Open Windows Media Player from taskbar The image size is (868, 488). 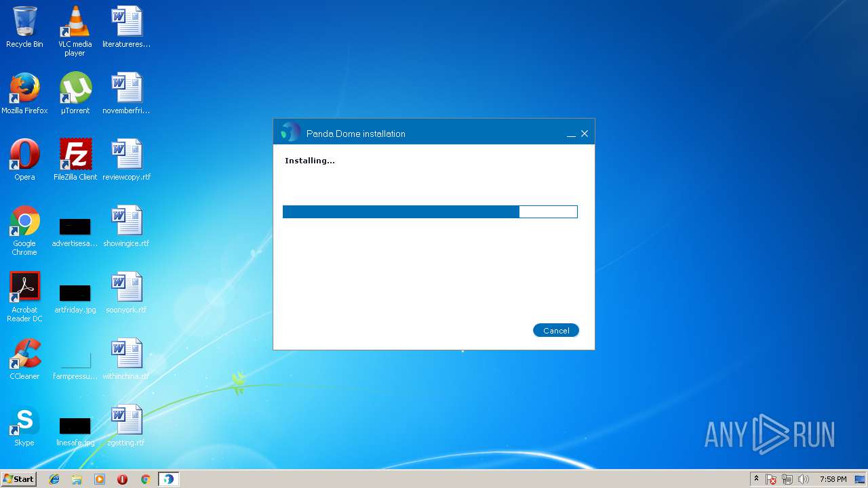(x=100, y=479)
